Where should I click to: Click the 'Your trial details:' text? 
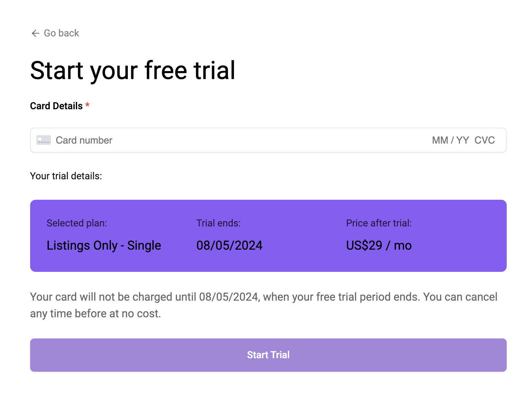click(x=66, y=176)
